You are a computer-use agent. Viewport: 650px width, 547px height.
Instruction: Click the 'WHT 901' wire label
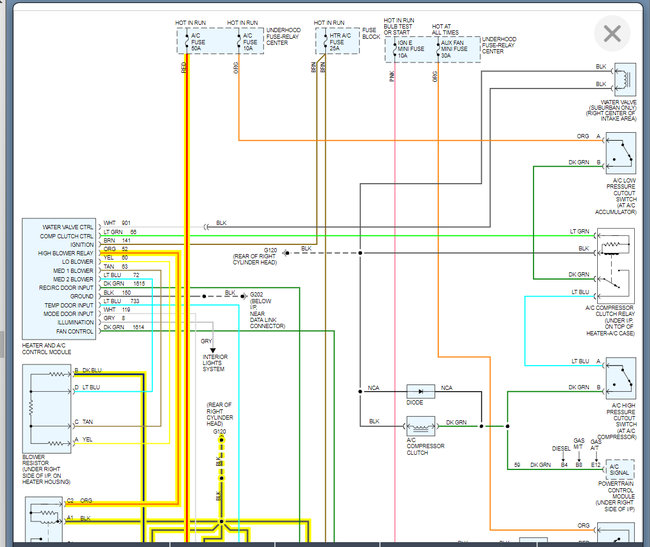(x=116, y=223)
